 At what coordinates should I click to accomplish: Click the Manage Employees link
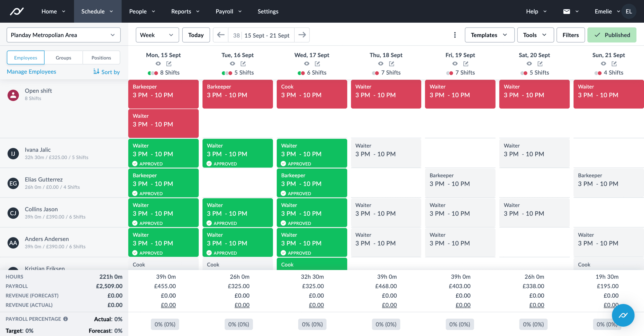click(x=31, y=72)
